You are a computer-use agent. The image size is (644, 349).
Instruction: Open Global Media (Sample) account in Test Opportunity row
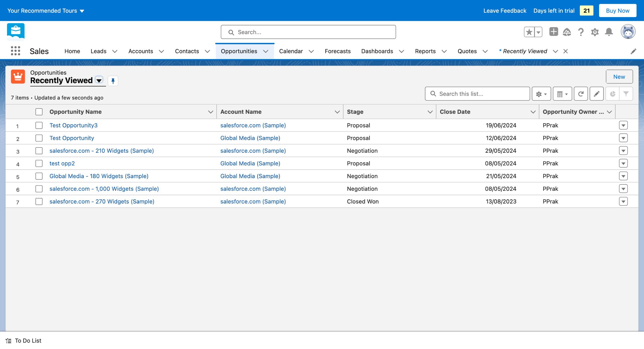point(250,138)
